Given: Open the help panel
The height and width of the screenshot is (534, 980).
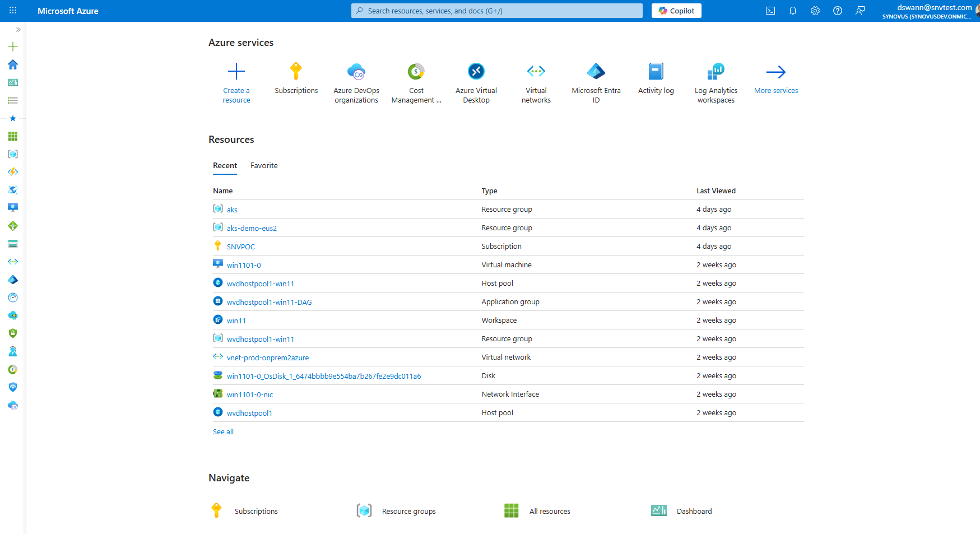Looking at the screenshot, I should click(838, 10).
